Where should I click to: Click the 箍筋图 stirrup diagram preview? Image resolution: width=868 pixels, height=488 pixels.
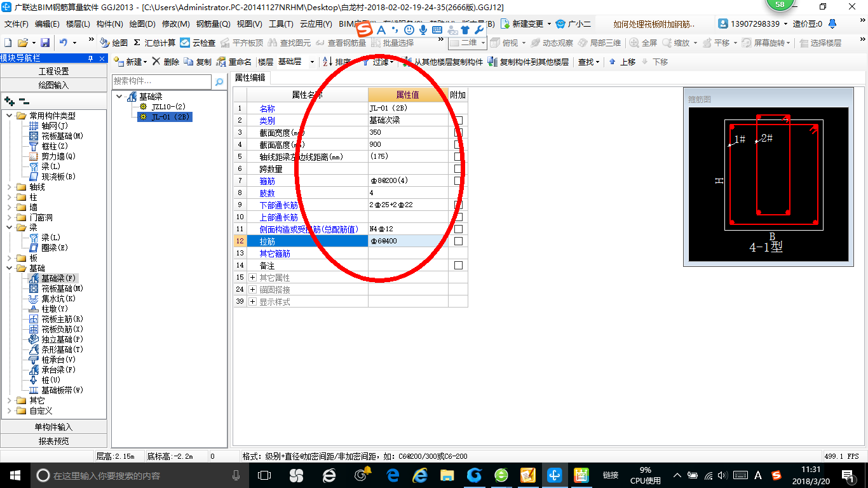click(768, 184)
